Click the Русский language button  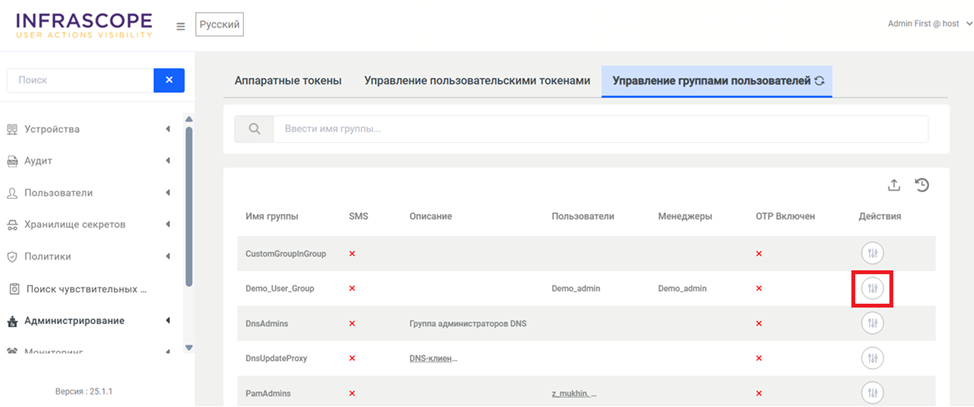(x=219, y=25)
